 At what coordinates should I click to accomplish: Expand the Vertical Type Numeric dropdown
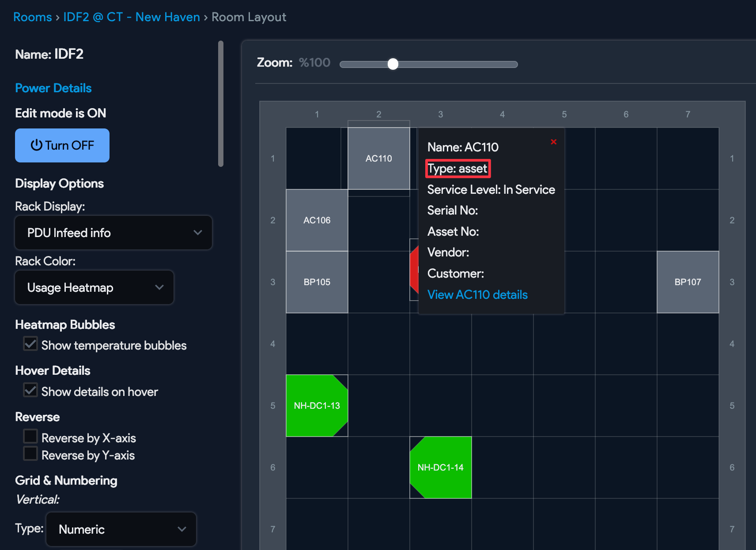pos(121,529)
